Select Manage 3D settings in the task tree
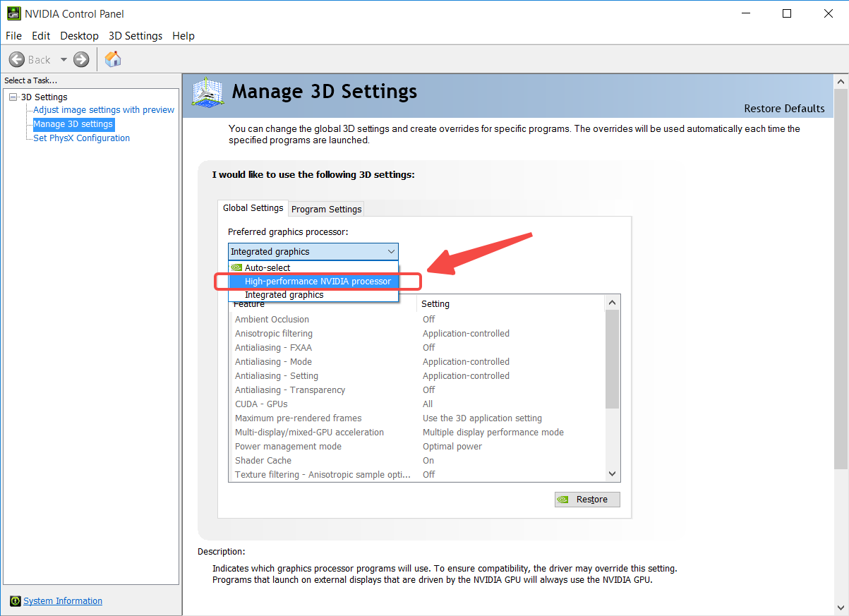849x616 pixels. click(73, 124)
